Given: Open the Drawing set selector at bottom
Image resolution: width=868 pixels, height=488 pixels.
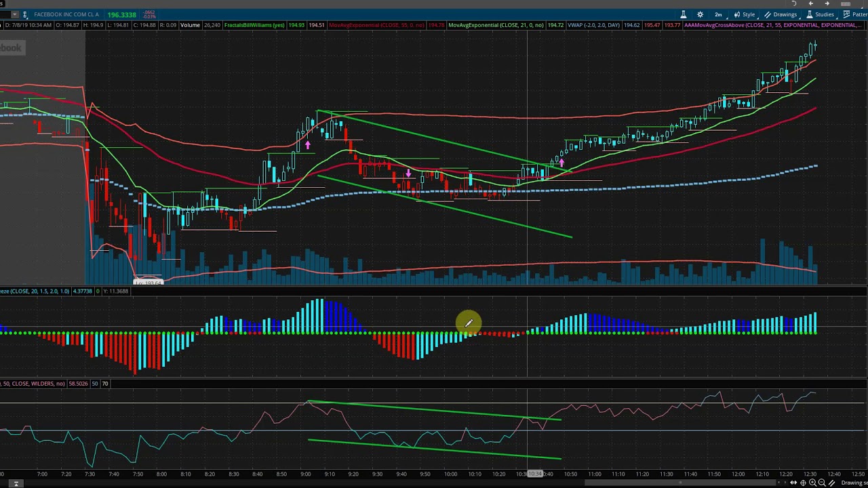Looking at the screenshot, I should pyautogui.click(x=854, y=483).
